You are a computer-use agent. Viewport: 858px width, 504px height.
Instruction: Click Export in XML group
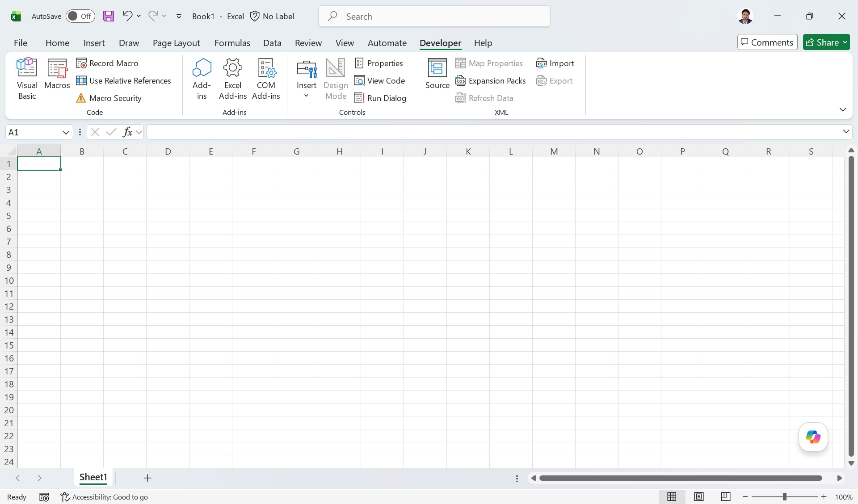(554, 80)
